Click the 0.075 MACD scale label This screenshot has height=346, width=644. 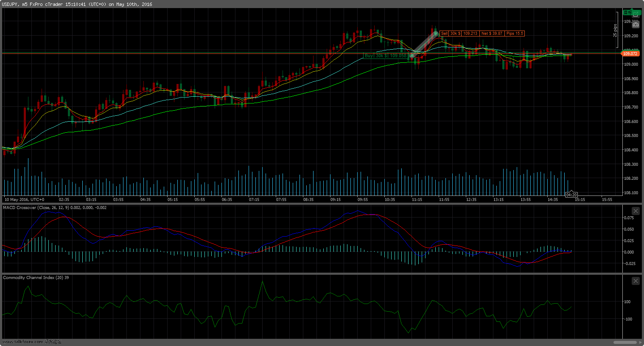[629, 218]
